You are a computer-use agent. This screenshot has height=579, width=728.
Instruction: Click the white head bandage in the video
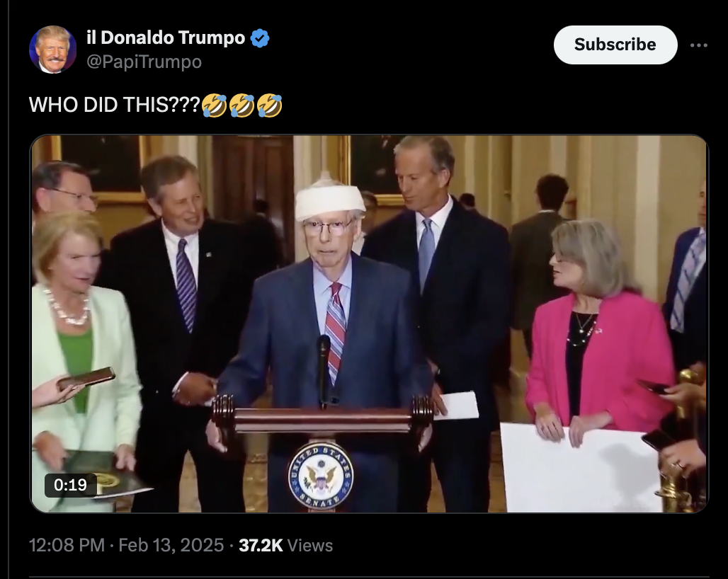point(329,200)
